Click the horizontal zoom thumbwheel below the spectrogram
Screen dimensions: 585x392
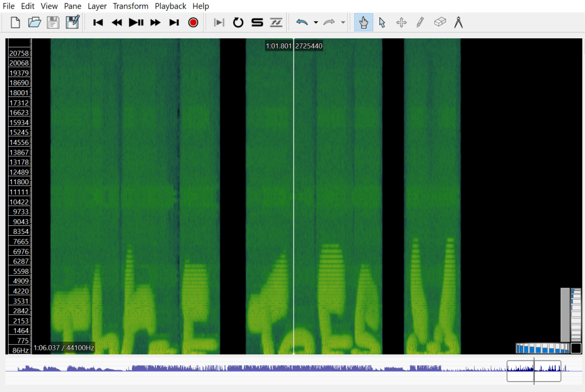click(542, 348)
